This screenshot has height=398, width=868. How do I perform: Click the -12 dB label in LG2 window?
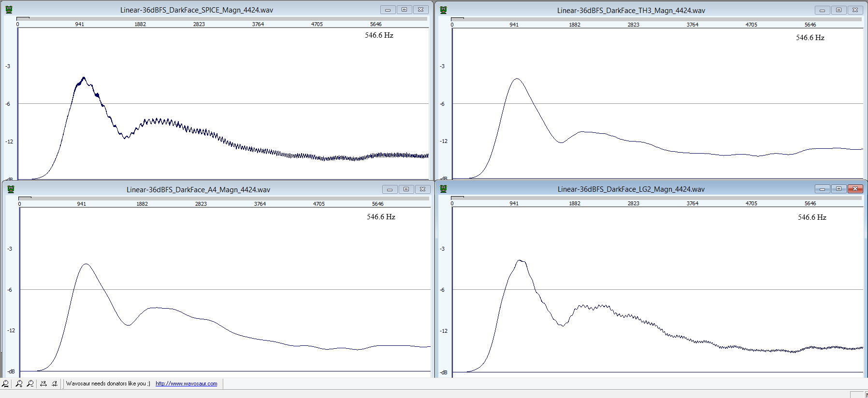[x=444, y=331]
